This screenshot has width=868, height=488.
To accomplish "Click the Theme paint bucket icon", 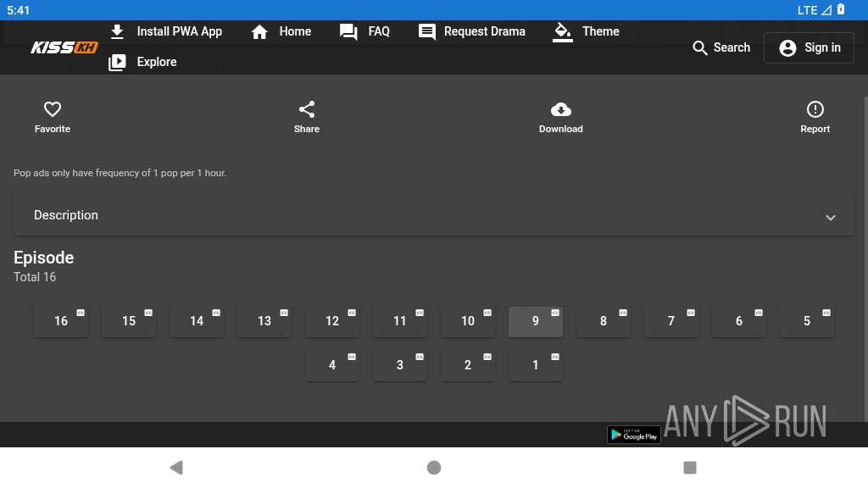I will pos(563,31).
